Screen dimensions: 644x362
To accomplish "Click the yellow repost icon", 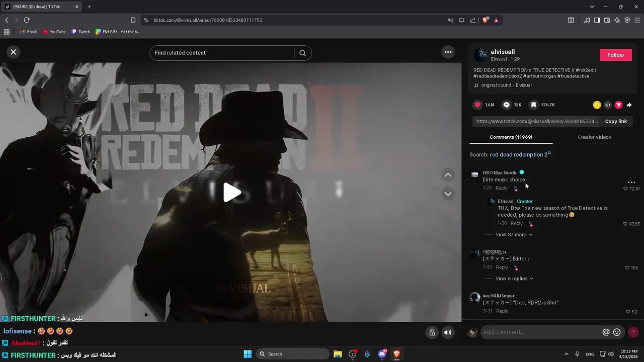I will 597,105.
